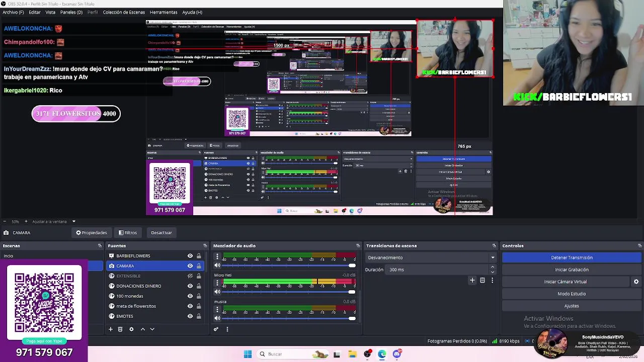This screenshot has width=644, height=362.
Task: Hide the EMOTES source with its eye icon
Action: 190,316
